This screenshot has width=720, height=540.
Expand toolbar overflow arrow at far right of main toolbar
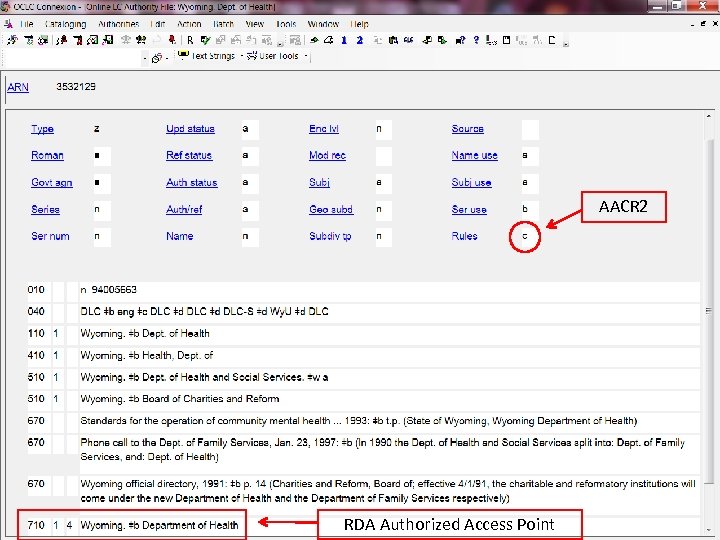pos(566,44)
